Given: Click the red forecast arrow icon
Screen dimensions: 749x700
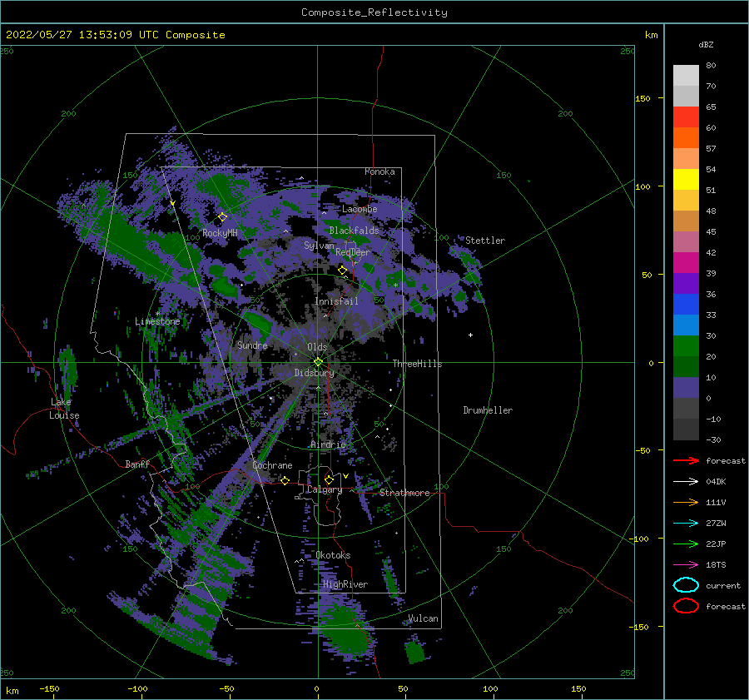Looking at the screenshot, I should coord(686,460).
